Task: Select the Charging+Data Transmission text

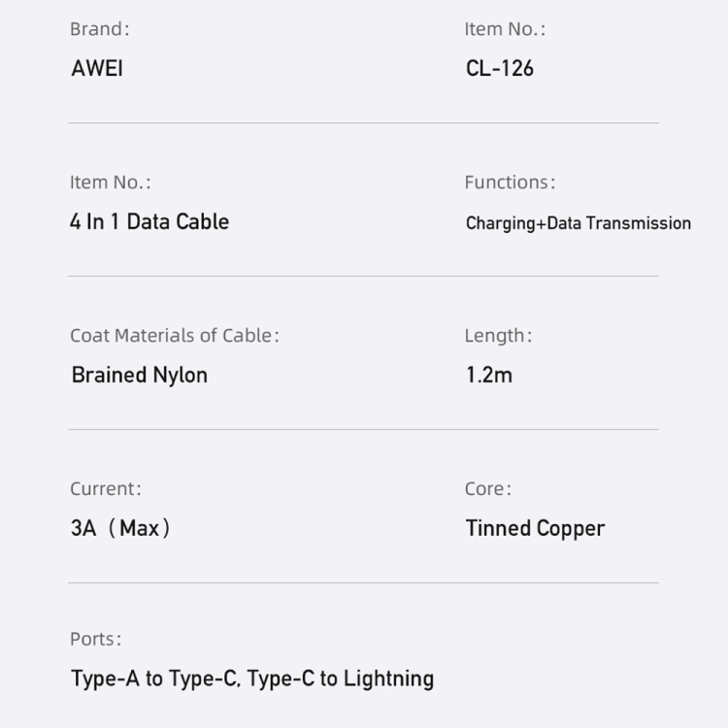Action: pyautogui.click(x=579, y=223)
